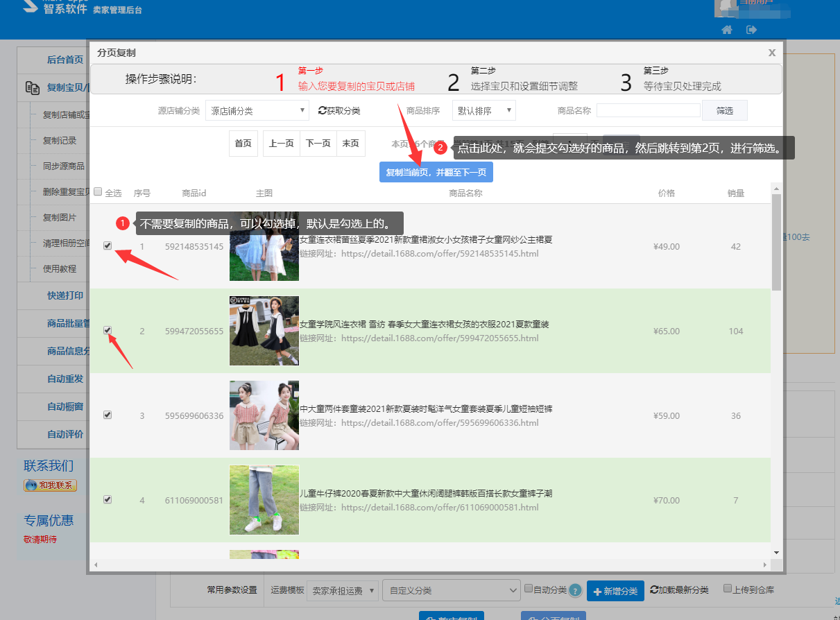Click the 价格 column header
Viewport: 840px width, 620px height.
tap(667, 193)
